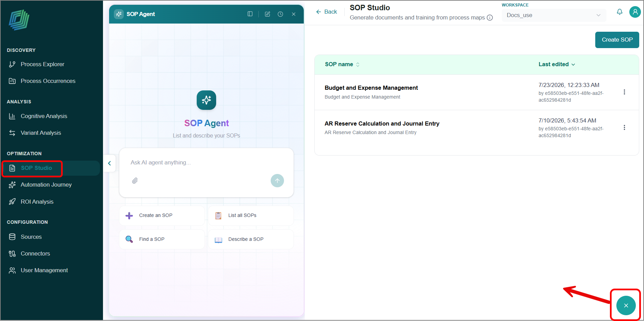Click the SOP Agent sparkle logo in chat
The width and height of the screenshot is (644, 321).
click(206, 100)
